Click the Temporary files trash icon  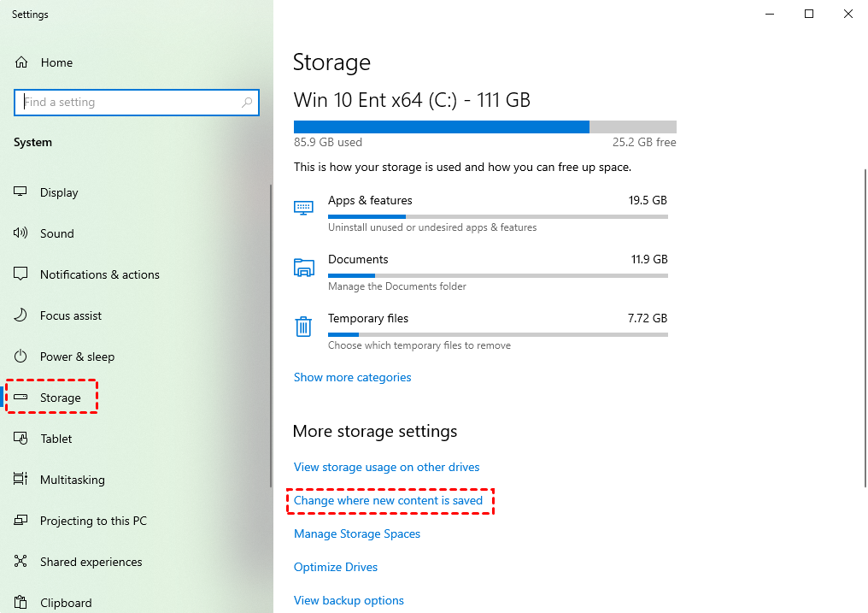click(303, 326)
